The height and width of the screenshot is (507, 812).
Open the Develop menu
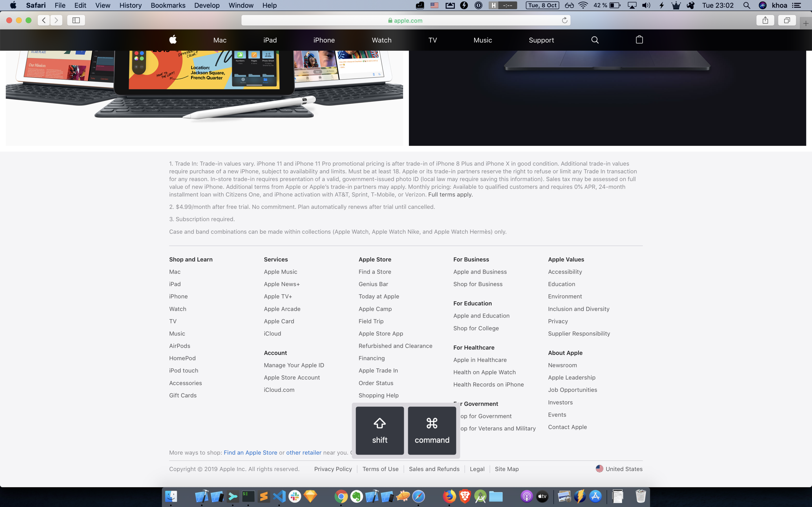pos(207,5)
